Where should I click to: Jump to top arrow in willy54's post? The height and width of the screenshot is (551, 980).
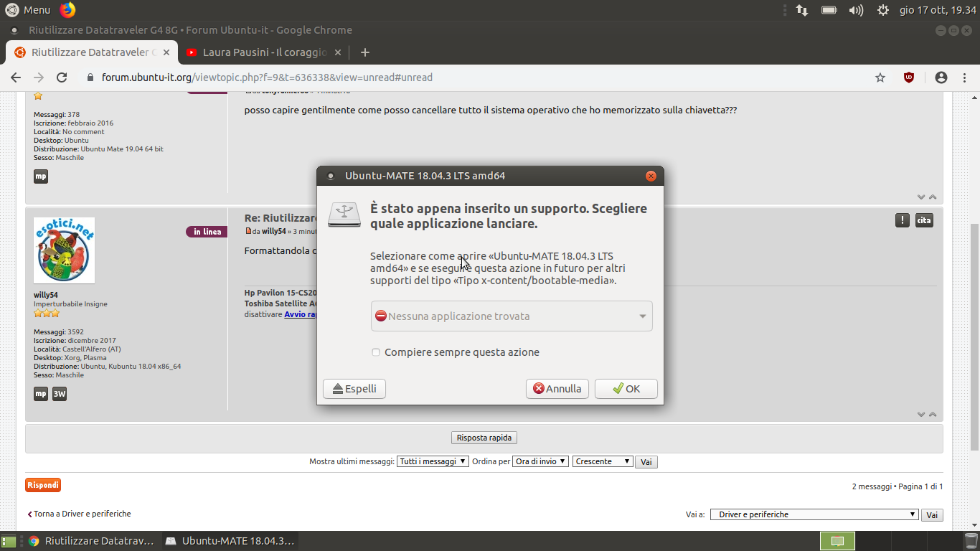pyautogui.click(x=933, y=414)
